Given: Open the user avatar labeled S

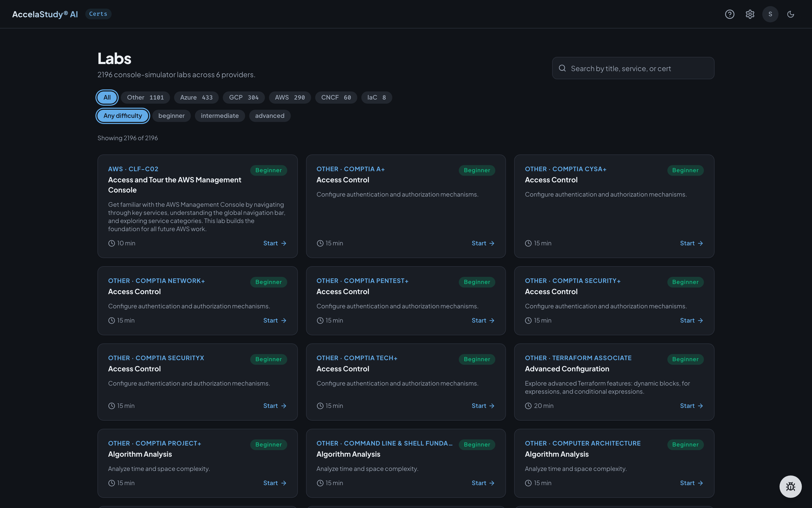Looking at the screenshot, I should (770, 14).
